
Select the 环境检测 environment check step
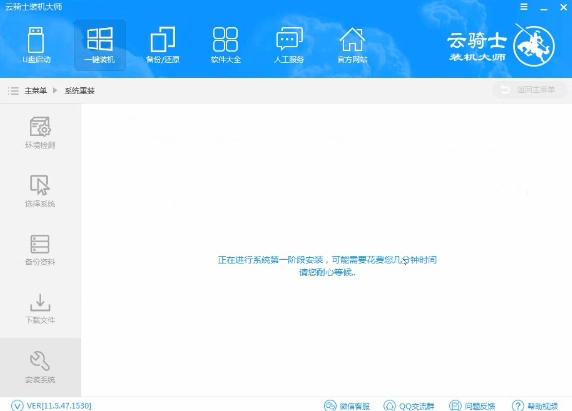point(40,132)
